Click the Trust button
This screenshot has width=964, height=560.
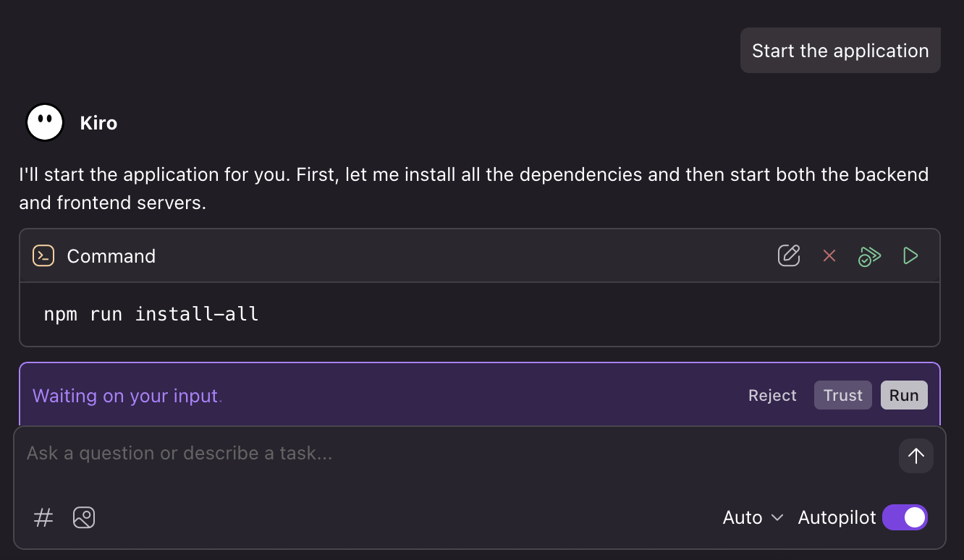(843, 395)
